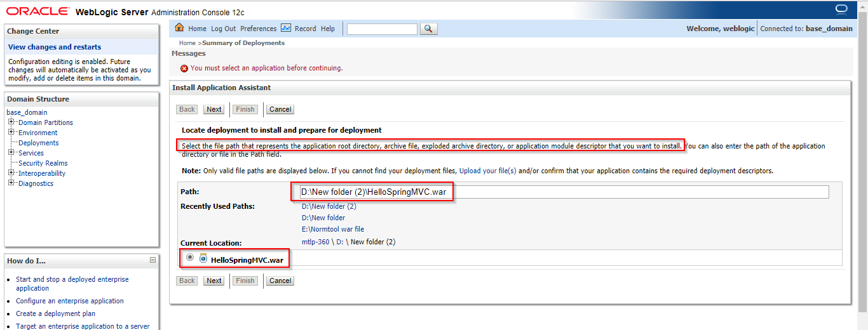Image resolution: width=868 pixels, height=330 pixels.
Task: Click mtlp-360 in Current Location
Action: [315, 242]
